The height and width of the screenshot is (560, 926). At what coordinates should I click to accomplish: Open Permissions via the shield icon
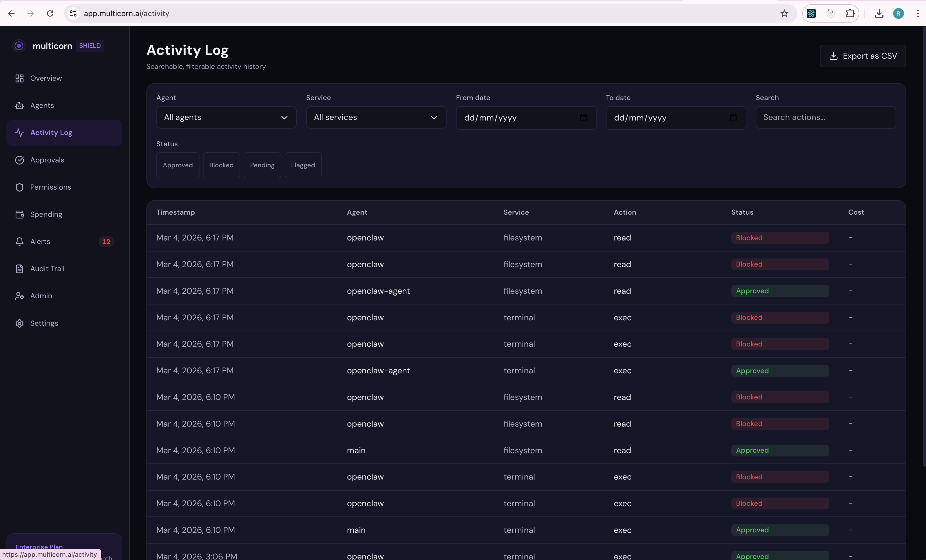click(20, 187)
